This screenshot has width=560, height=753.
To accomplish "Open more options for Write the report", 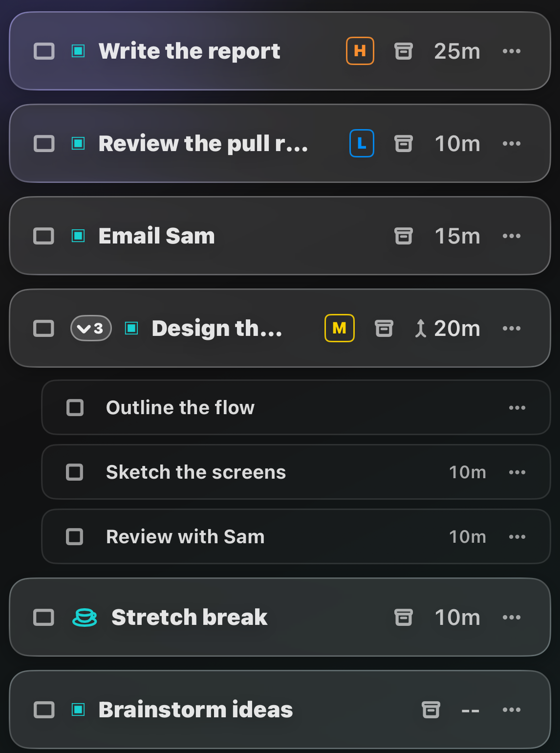I will click(x=512, y=51).
